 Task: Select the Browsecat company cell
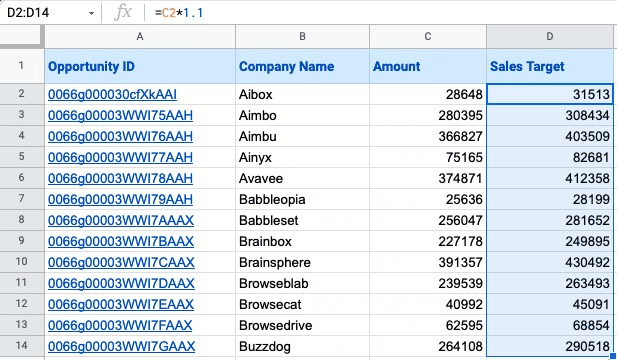[x=302, y=304]
